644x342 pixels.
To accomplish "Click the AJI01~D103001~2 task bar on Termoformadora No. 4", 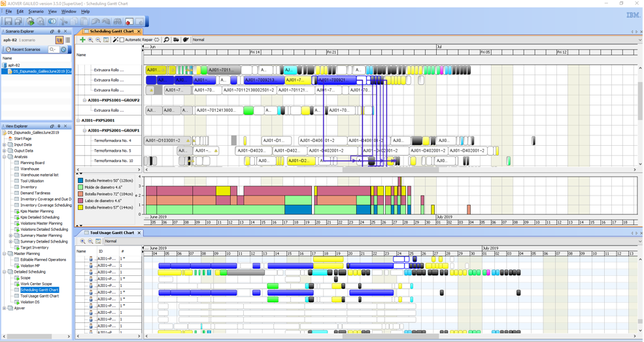I will tap(167, 141).
